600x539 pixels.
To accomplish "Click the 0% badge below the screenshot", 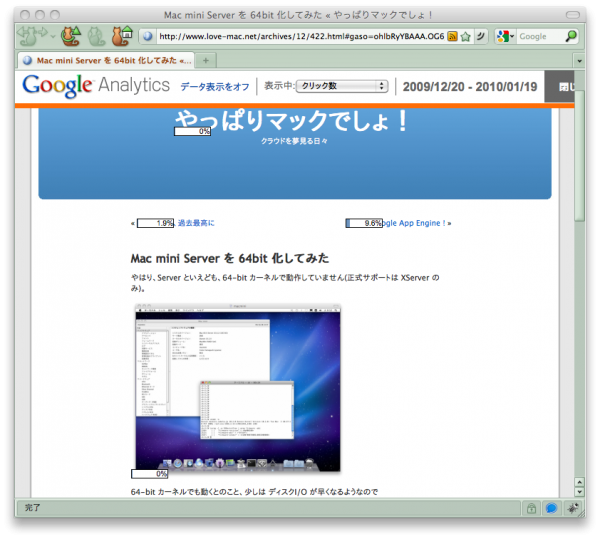I will pyautogui.click(x=150, y=474).
